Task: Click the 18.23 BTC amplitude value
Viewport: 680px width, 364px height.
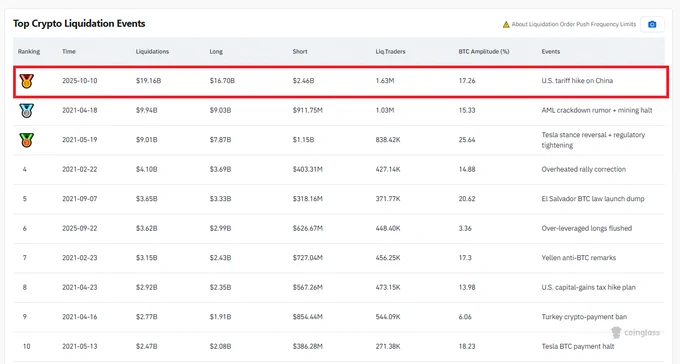Action: coord(467,346)
